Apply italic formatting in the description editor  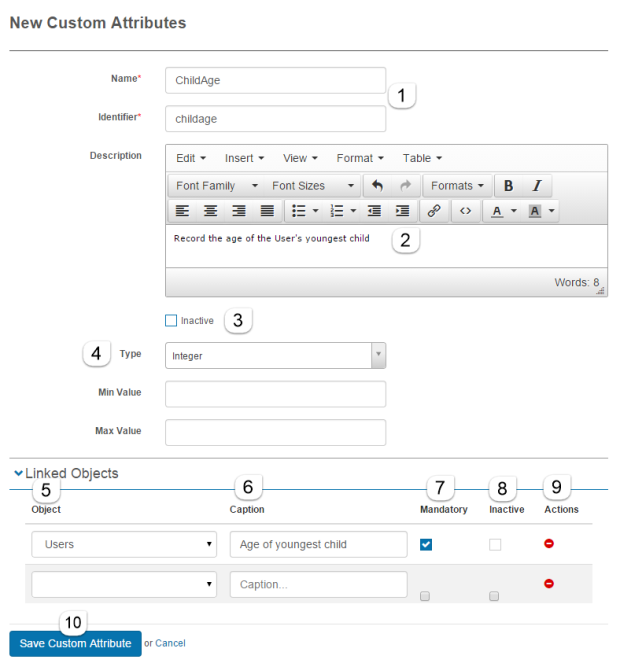click(536, 186)
